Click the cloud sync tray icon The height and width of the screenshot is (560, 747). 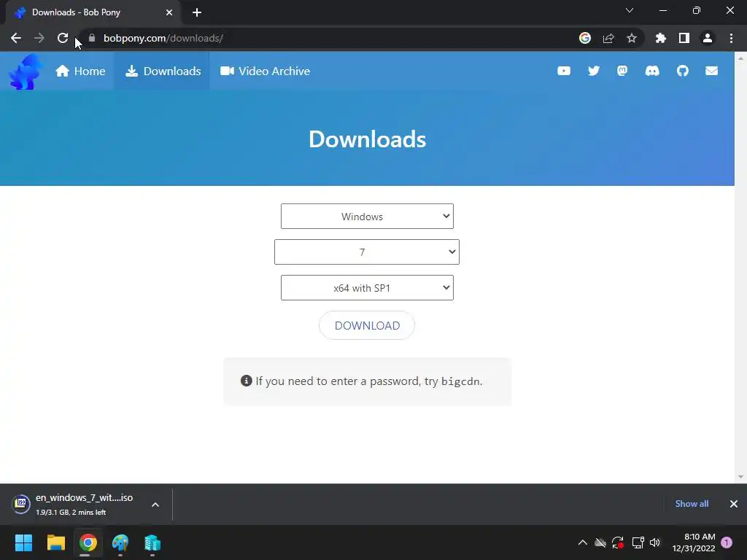click(600, 542)
